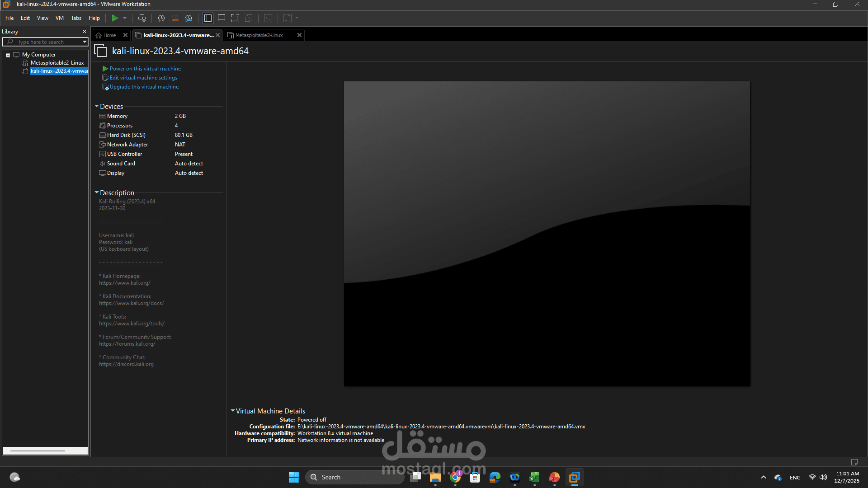
Task: Open the VM menu
Action: [60, 18]
